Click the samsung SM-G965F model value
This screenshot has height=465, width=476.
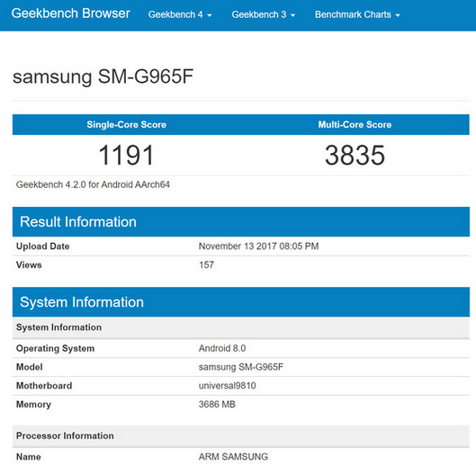[x=241, y=367]
